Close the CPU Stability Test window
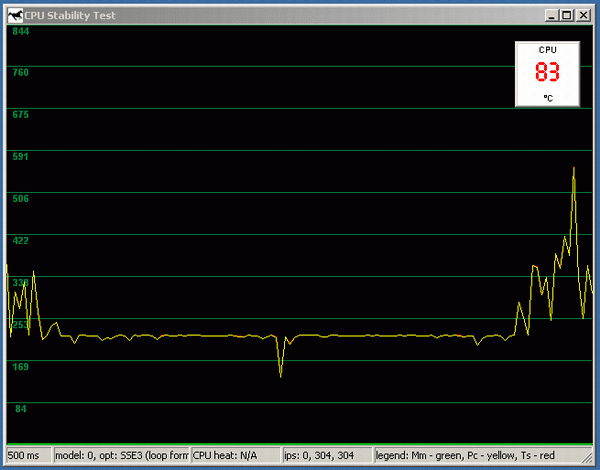Screen dimensions: 600x470 584,15
